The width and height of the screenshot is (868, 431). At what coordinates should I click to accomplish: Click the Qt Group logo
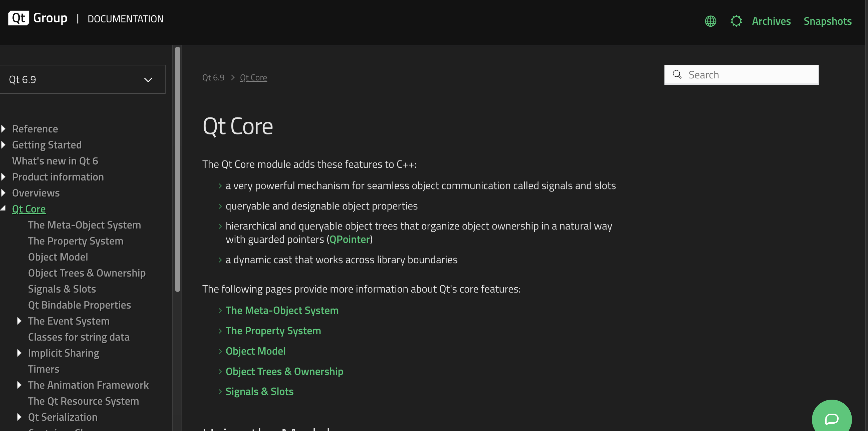[38, 18]
